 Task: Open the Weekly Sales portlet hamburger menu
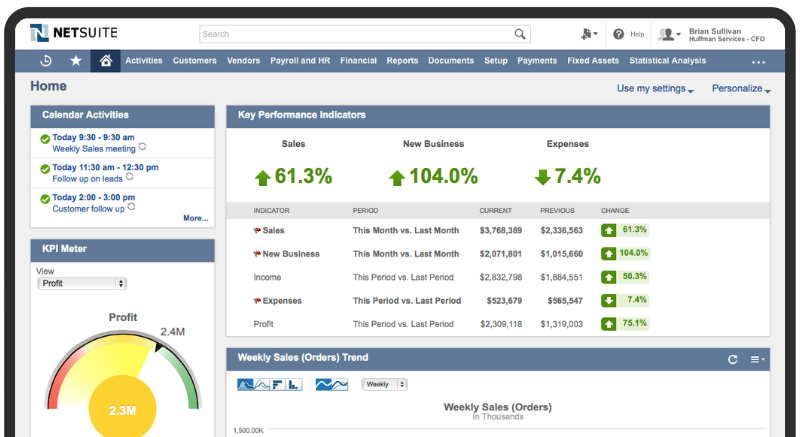[757, 359]
